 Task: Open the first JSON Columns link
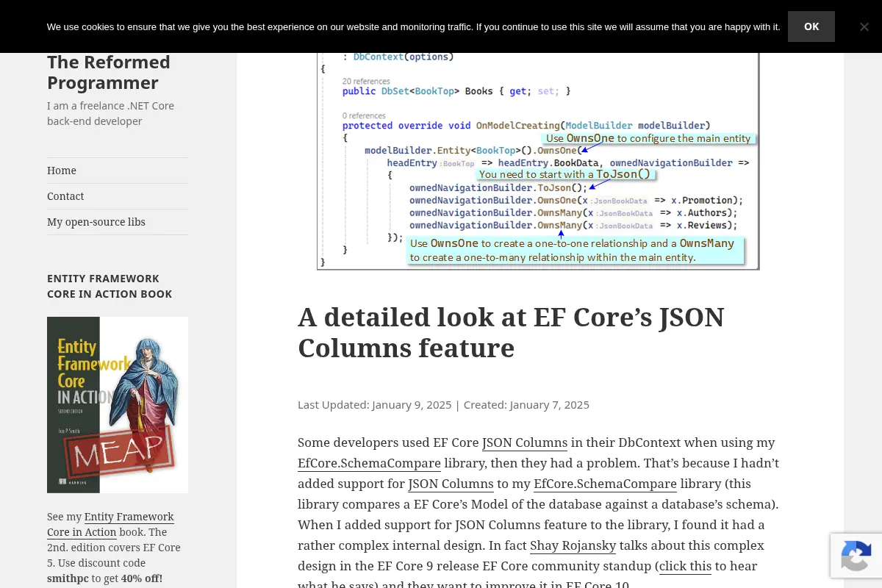click(525, 442)
